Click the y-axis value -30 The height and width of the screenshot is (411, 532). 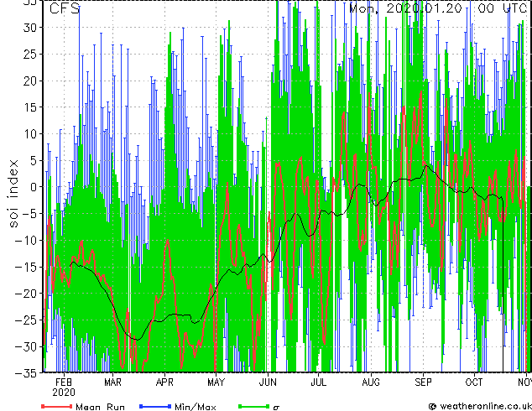(25, 346)
